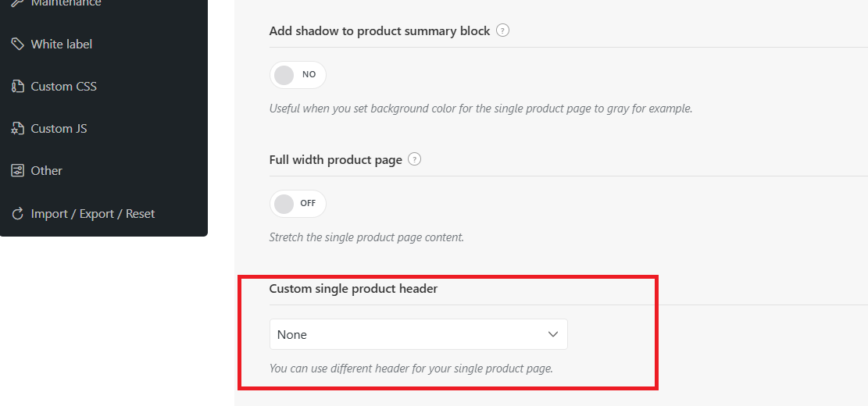
Task: Click the Custom JS file icon
Action: [x=18, y=128]
